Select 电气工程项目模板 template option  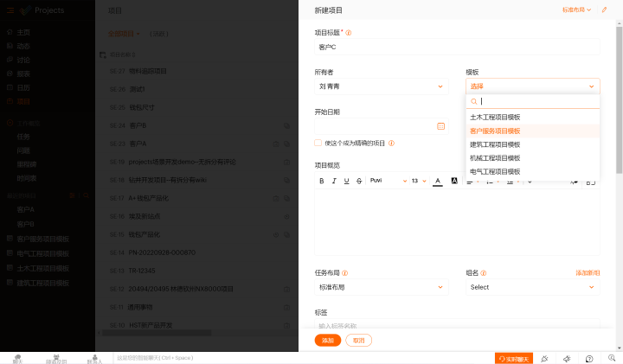click(x=533, y=171)
